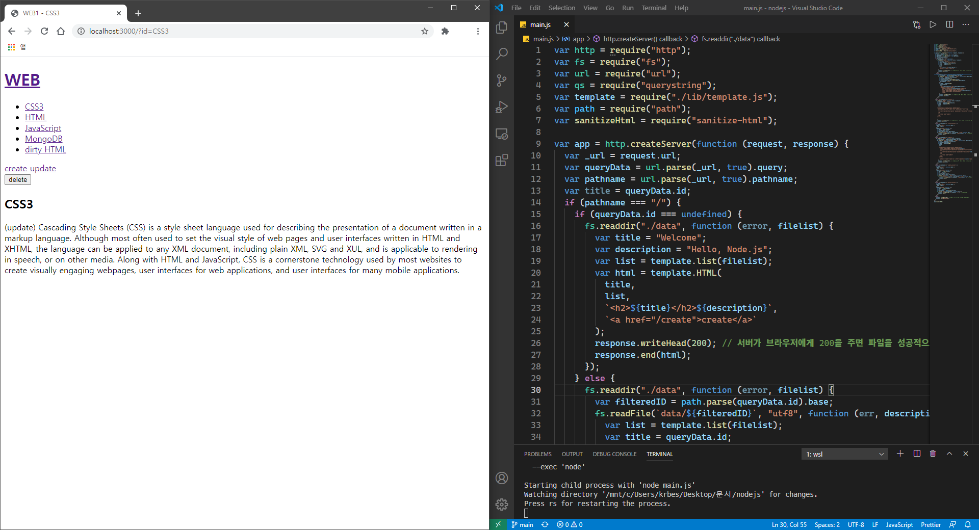This screenshot has height=530, width=980.
Task: Close the main.js editor tab
Action: point(566,24)
